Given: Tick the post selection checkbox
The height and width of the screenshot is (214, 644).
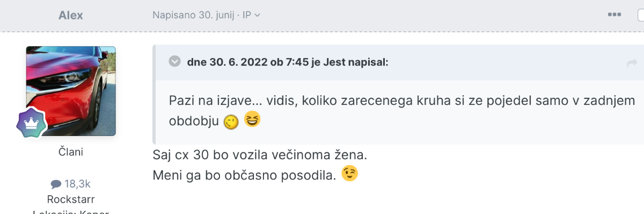Looking at the screenshot, I should [640, 15].
